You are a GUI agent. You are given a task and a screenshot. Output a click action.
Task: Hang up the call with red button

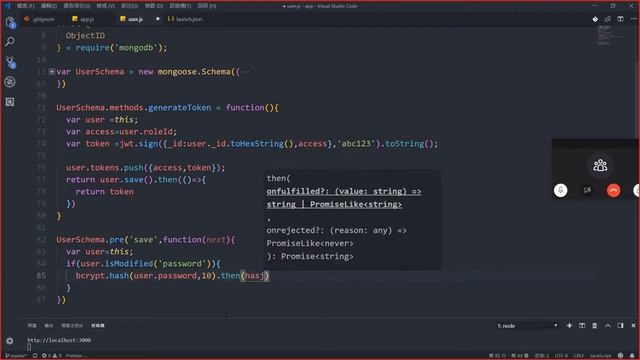click(613, 190)
